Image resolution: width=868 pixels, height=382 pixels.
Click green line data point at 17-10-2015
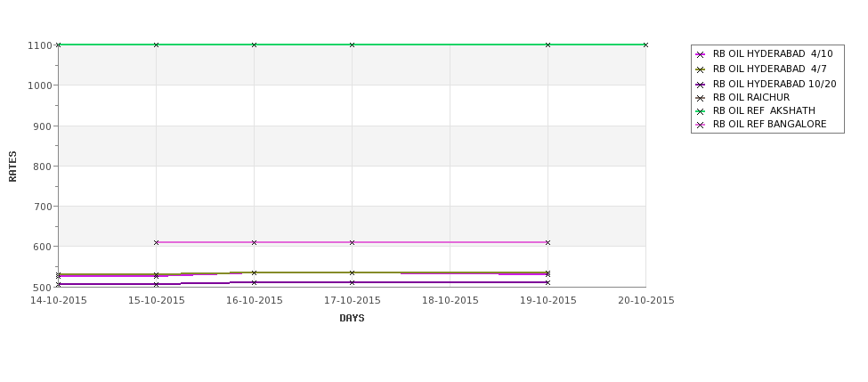click(352, 45)
